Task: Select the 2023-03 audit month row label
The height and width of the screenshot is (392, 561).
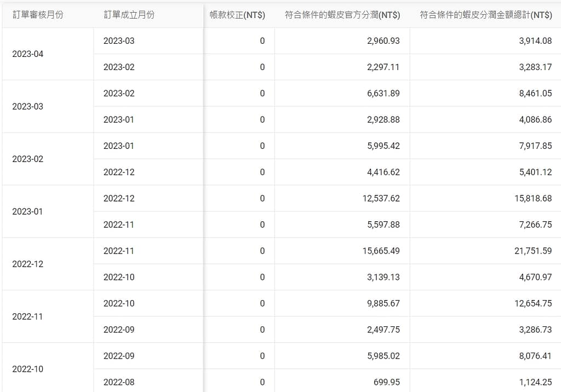Action: 27,106
